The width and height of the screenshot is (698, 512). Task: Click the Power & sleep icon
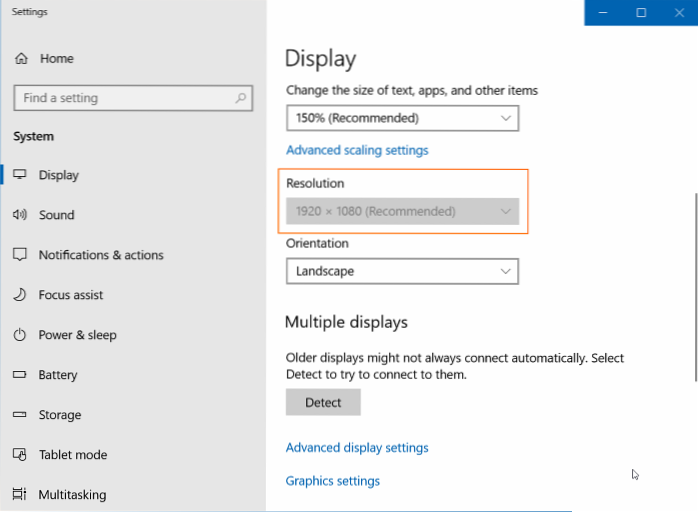(19, 335)
